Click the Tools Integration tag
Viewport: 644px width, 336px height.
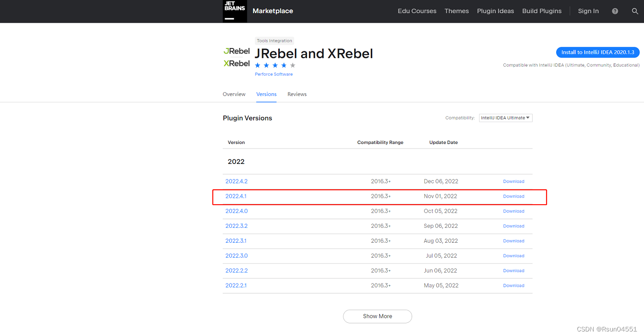click(274, 41)
